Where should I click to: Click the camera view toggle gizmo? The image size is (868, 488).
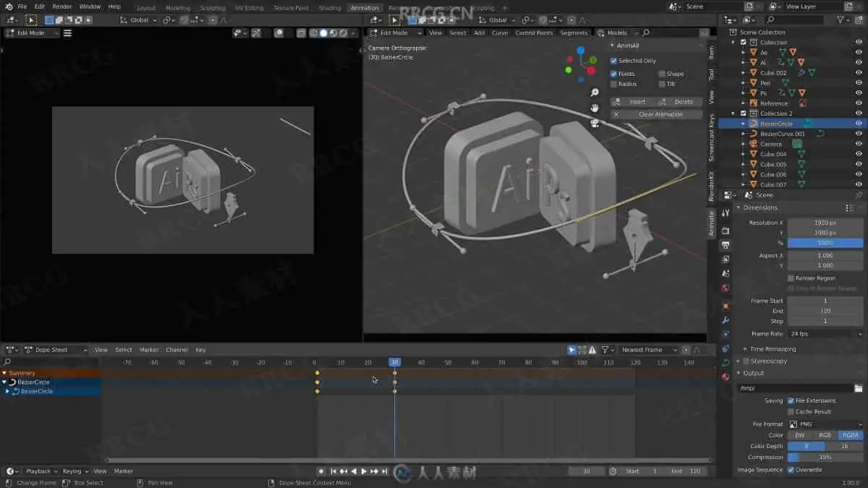pyautogui.click(x=595, y=123)
